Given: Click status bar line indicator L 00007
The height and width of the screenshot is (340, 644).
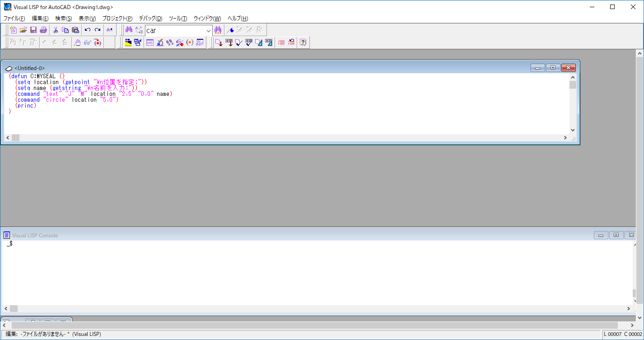Looking at the screenshot, I should coord(612,334).
